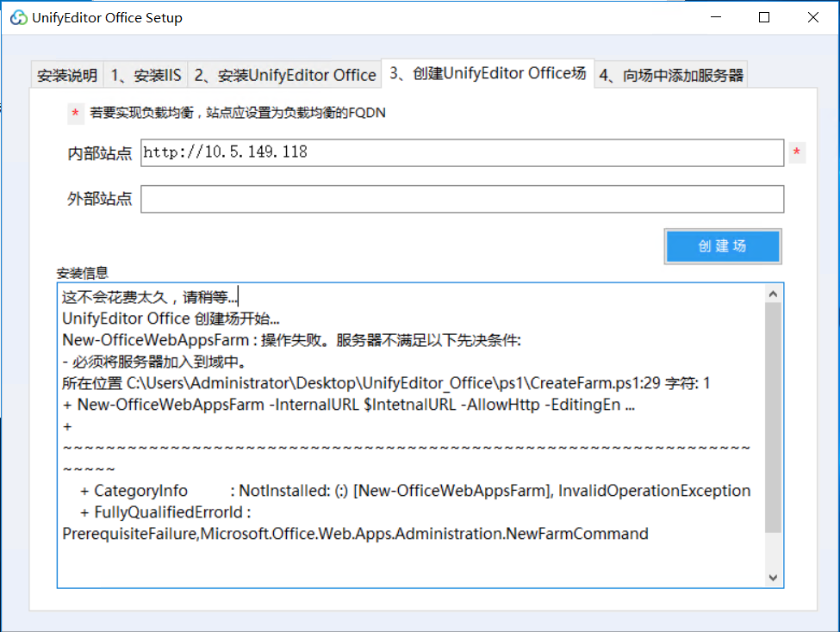Click the scrollbar down arrow in 安装信息 log

point(773,578)
